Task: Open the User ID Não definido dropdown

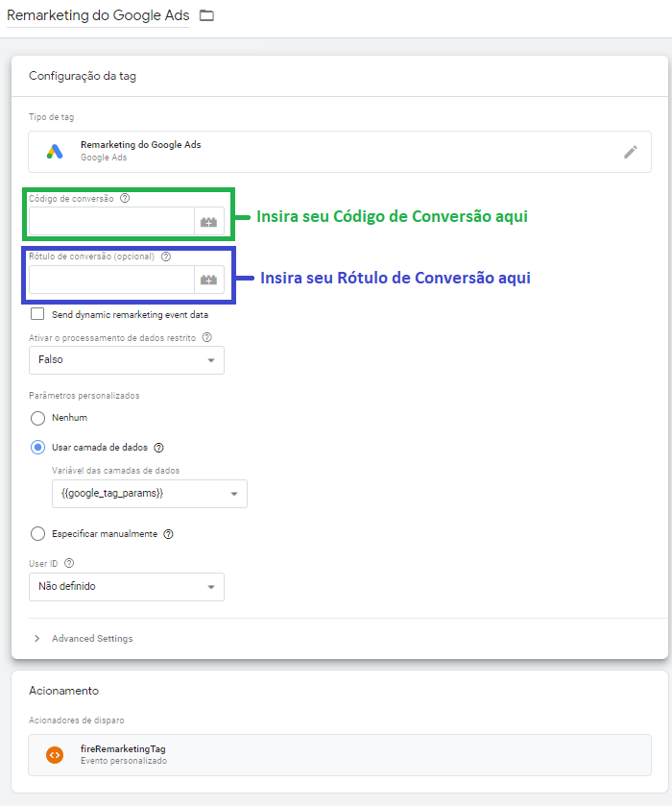Action: point(127,587)
